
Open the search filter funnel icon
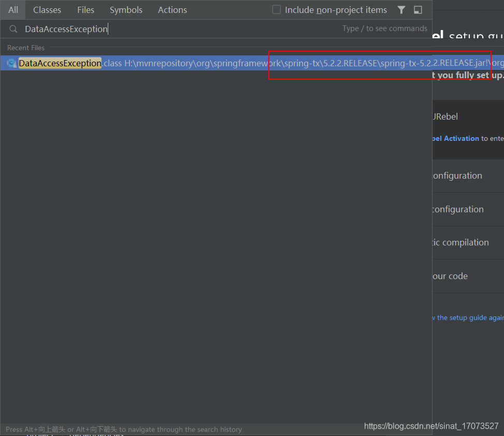[401, 9]
